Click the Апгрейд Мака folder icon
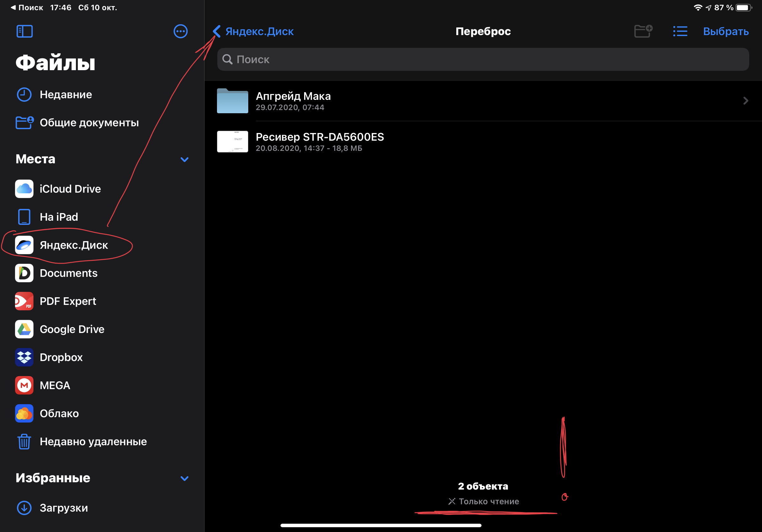762x532 pixels. click(x=233, y=101)
